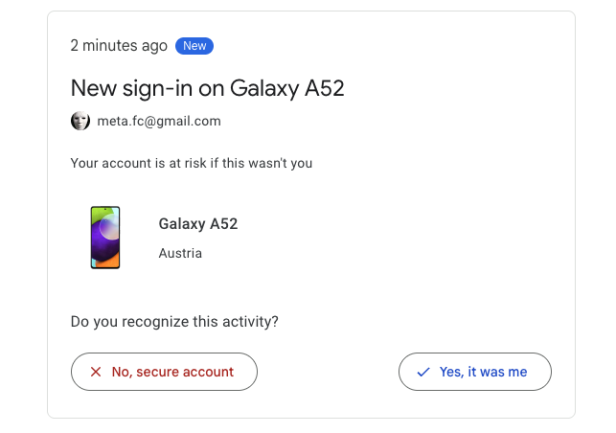Click the Galaxy A52 phone image
The width and height of the screenshot is (616, 433).
click(105, 237)
